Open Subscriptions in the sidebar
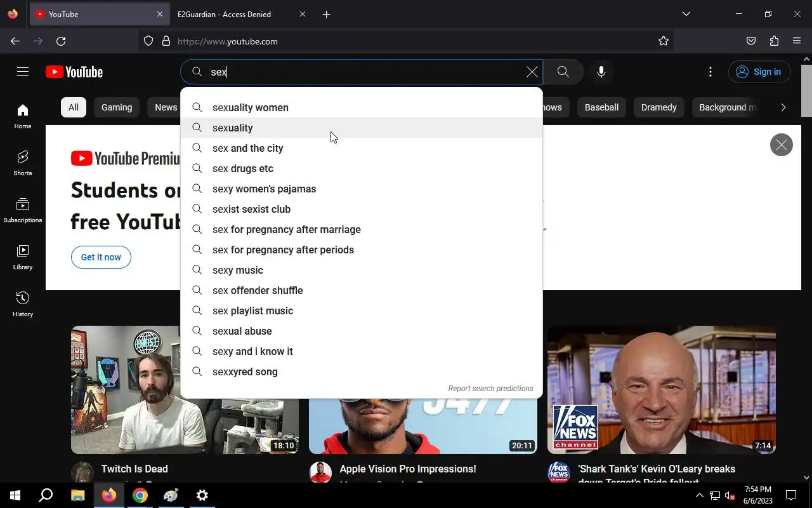 tap(23, 211)
